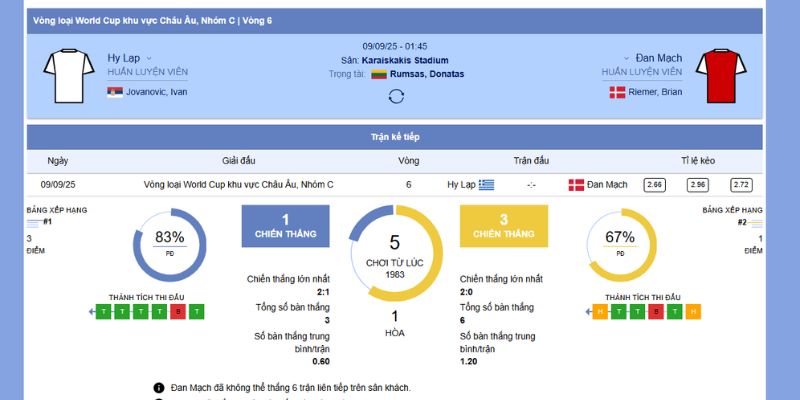Click Hy Lạp's white jersey icon

click(x=68, y=75)
